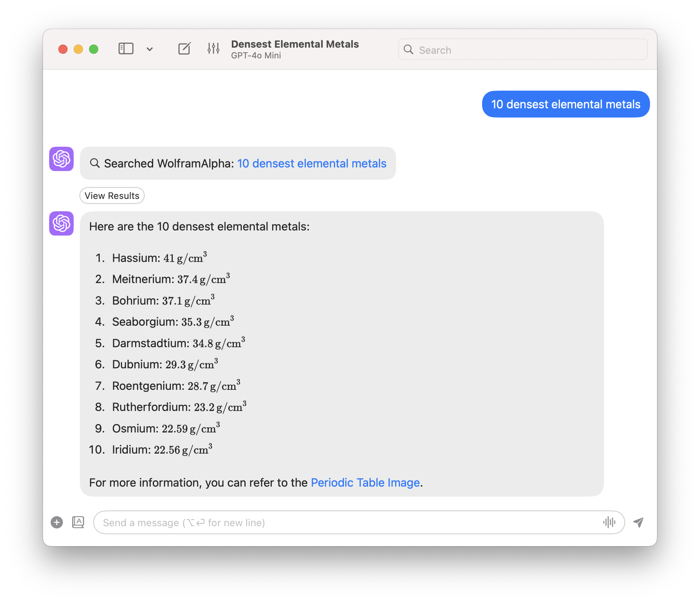Expand the sidebar options chevron
Image resolution: width=700 pixels, height=603 pixels.
pyautogui.click(x=150, y=49)
